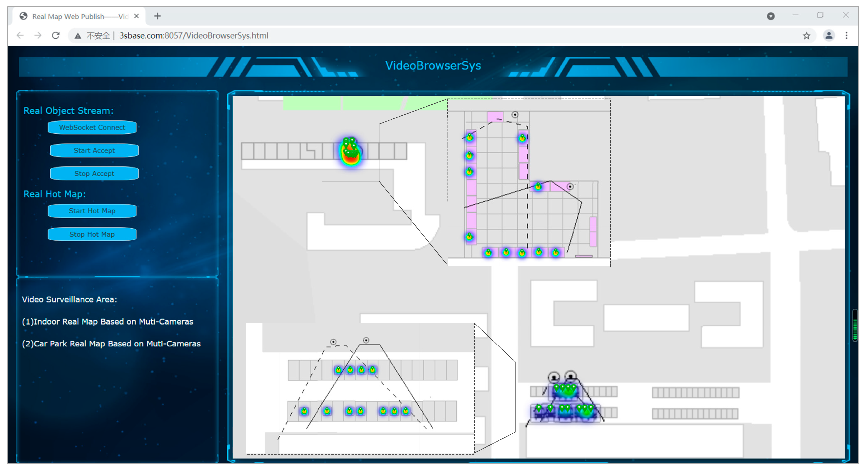868x470 pixels.
Task: Open the tab search dropdown circle icon
Action: [x=771, y=16]
